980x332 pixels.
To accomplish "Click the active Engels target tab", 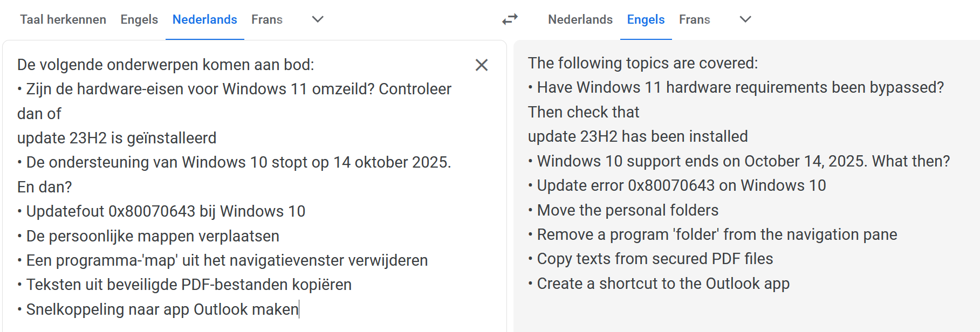I will pos(645,19).
